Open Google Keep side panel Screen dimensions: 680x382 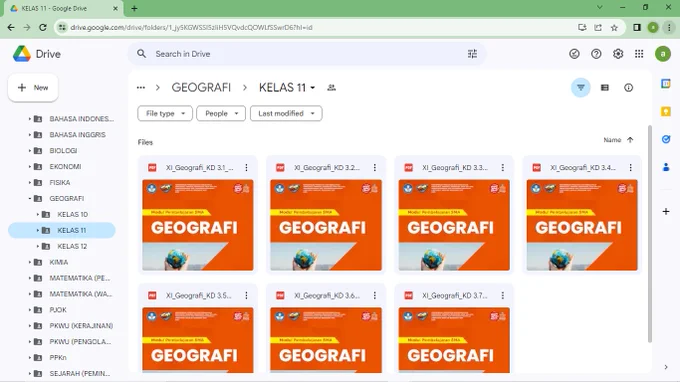[666, 111]
